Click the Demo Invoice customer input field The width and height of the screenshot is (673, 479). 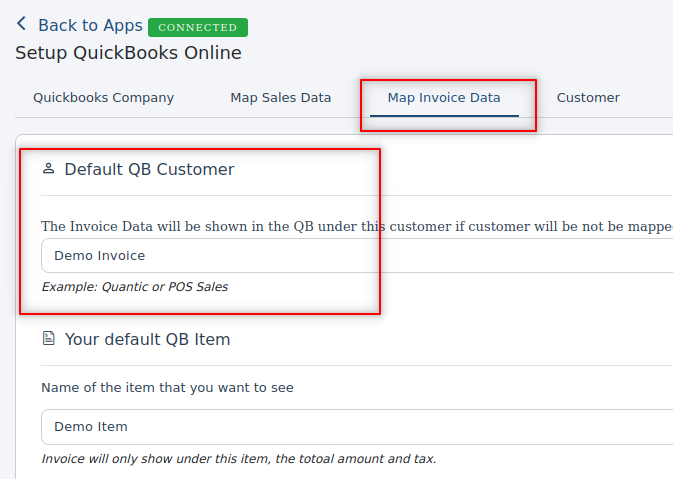pyautogui.click(x=357, y=255)
